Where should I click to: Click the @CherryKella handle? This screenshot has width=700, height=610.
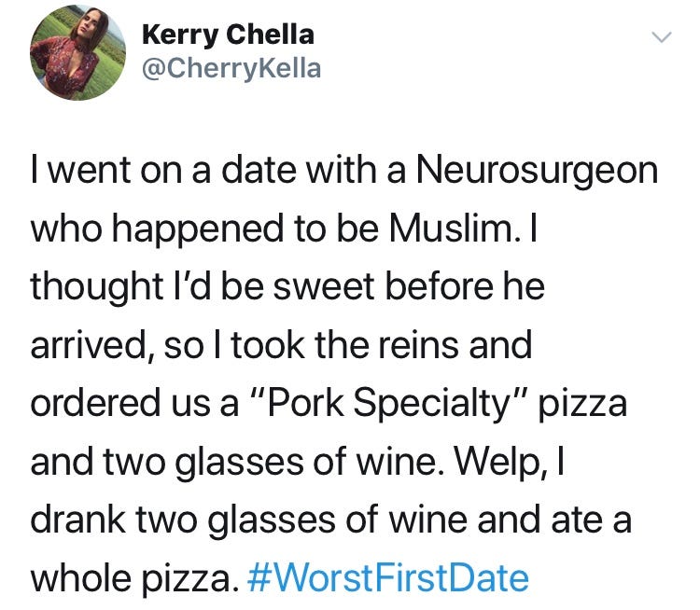[x=231, y=68]
